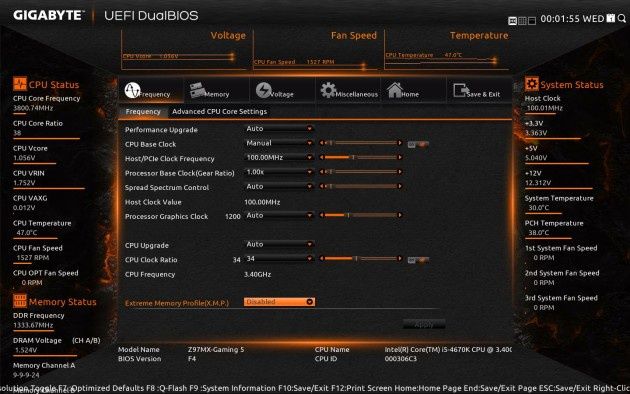Click the F12 Print Screen shortcut text
Image resolution: width=630 pixels, height=394 pixels.
click(362, 388)
